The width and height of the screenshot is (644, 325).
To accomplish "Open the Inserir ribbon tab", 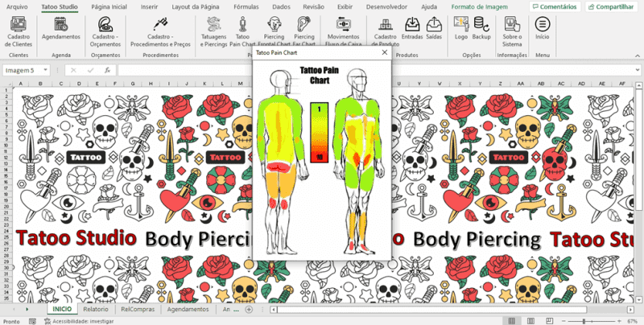I will (149, 6).
